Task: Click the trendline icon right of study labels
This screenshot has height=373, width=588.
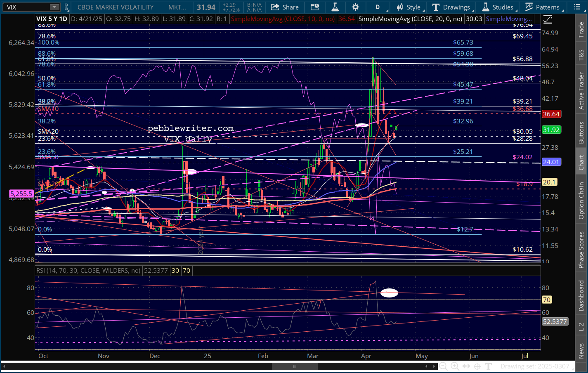Action: pos(548,19)
